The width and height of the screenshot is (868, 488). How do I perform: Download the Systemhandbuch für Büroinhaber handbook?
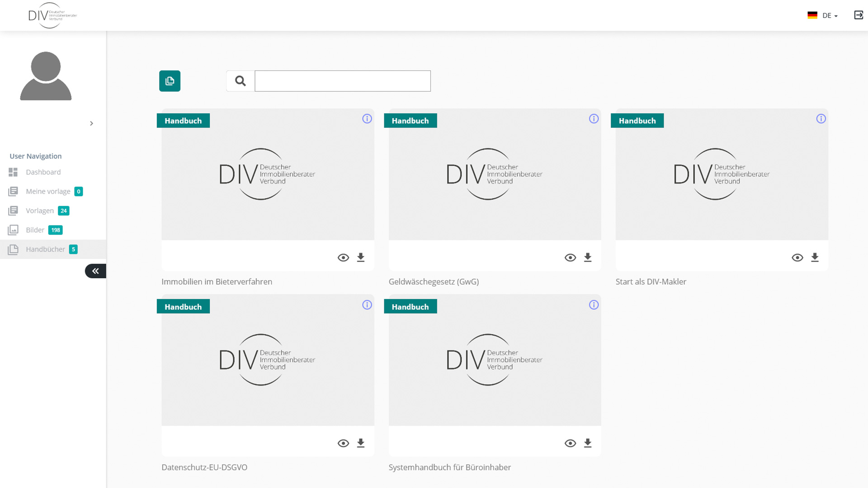587,443
